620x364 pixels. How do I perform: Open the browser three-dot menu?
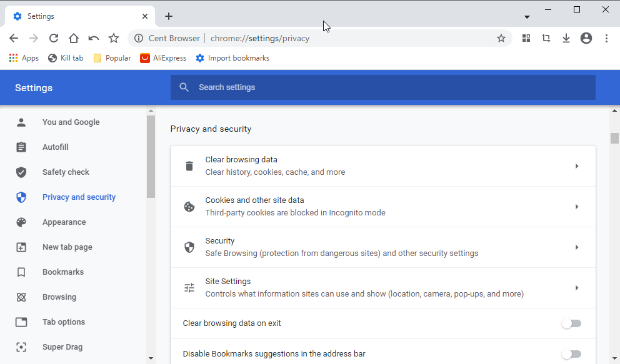(606, 38)
